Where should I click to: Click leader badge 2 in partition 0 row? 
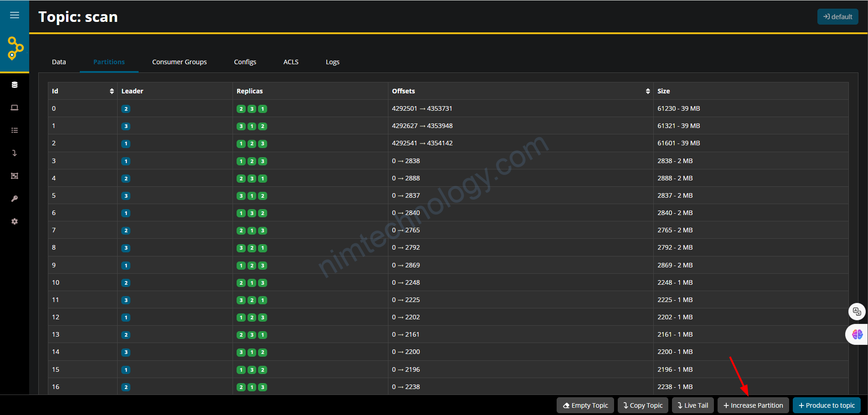click(x=126, y=109)
